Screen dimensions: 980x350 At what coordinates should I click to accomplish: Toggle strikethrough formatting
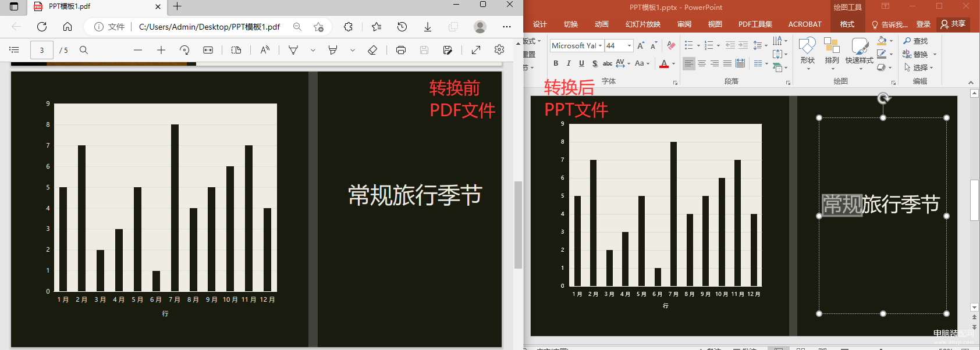click(607, 63)
